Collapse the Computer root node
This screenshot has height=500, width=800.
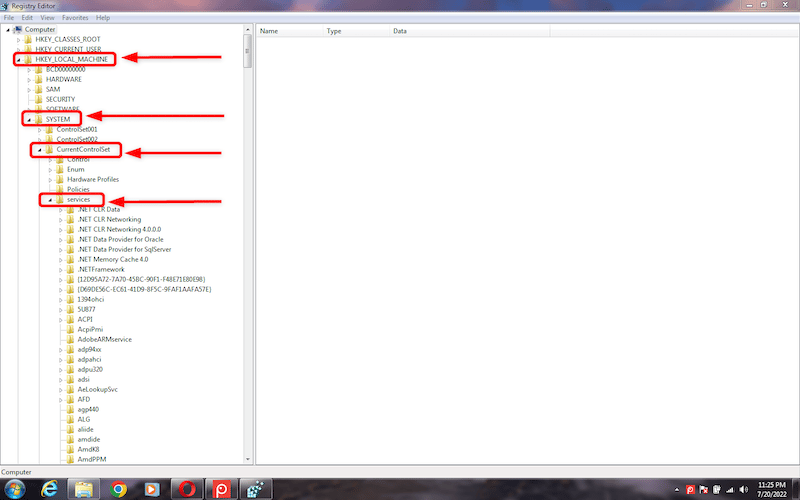tap(8, 30)
